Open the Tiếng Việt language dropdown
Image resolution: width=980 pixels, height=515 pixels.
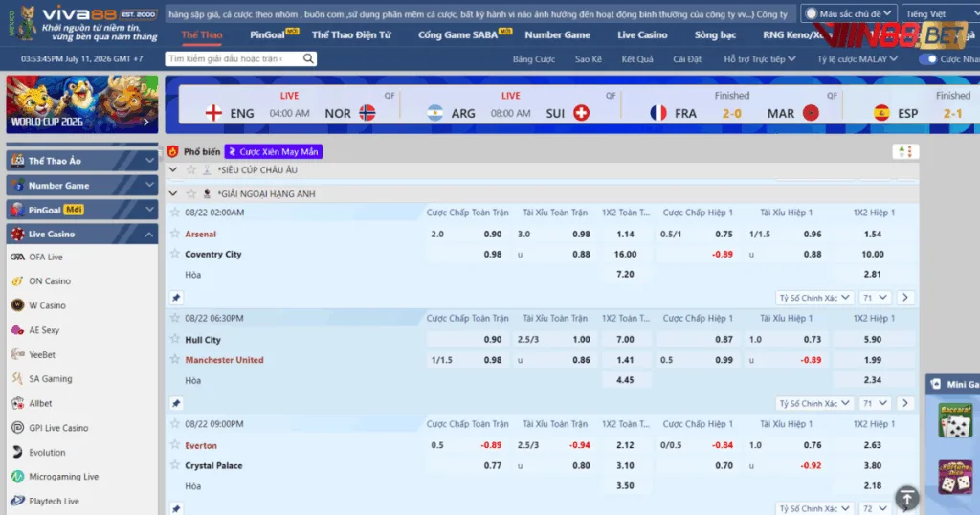[x=942, y=13]
